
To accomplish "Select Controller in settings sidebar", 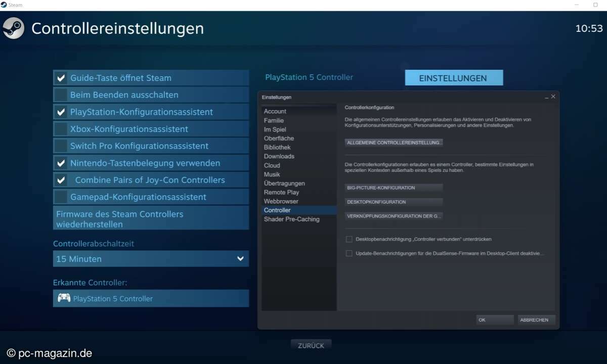I will [x=299, y=210].
